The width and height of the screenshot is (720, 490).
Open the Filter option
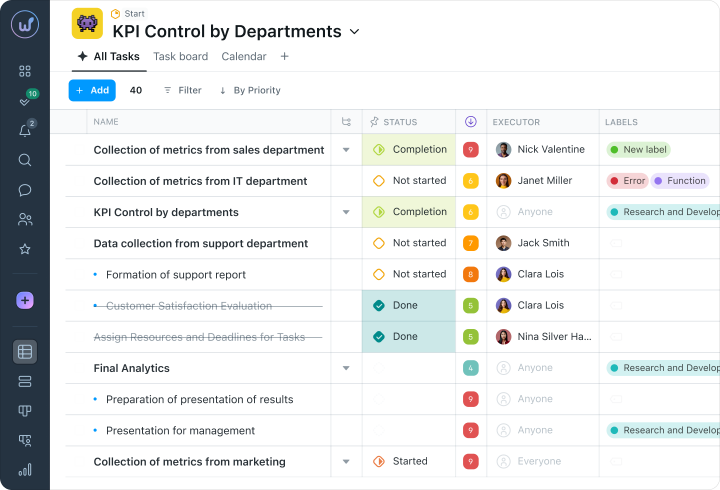coord(182,90)
